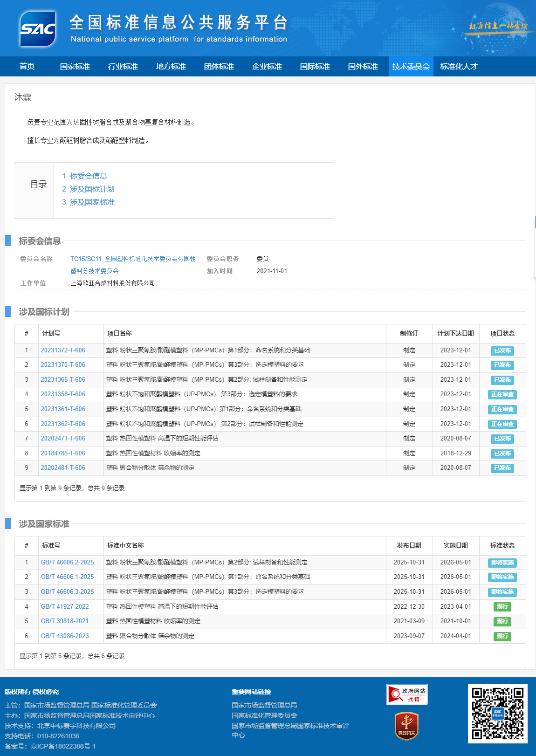536x756 pixels.
Task: Open the 国家标准 navigation tab
Action: point(75,67)
